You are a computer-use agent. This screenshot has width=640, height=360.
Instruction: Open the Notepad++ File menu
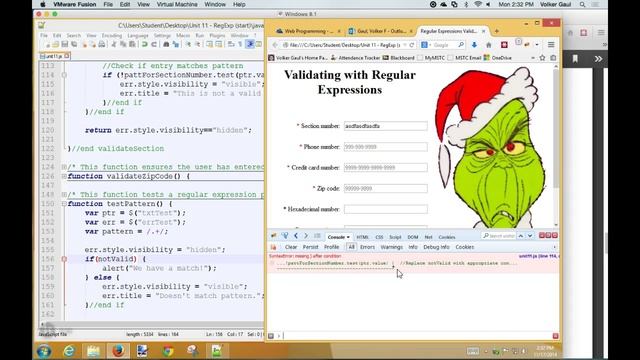[44, 36]
